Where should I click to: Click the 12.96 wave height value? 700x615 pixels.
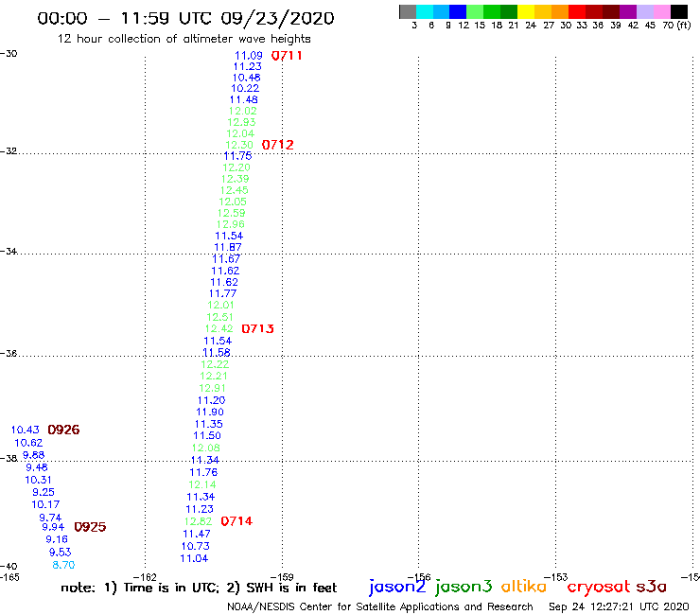tap(231, 224)
